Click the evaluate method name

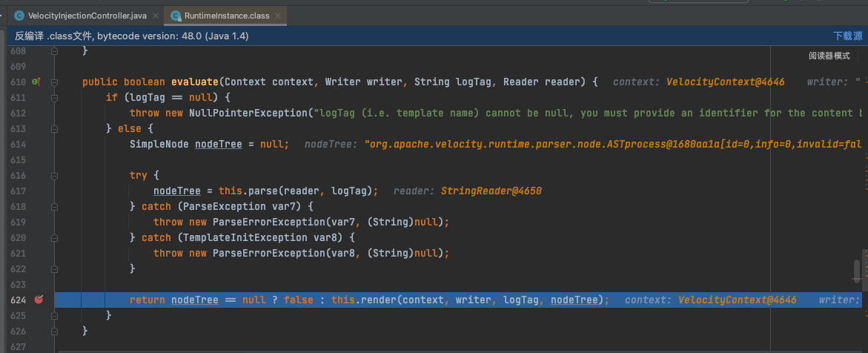(195, 82)
